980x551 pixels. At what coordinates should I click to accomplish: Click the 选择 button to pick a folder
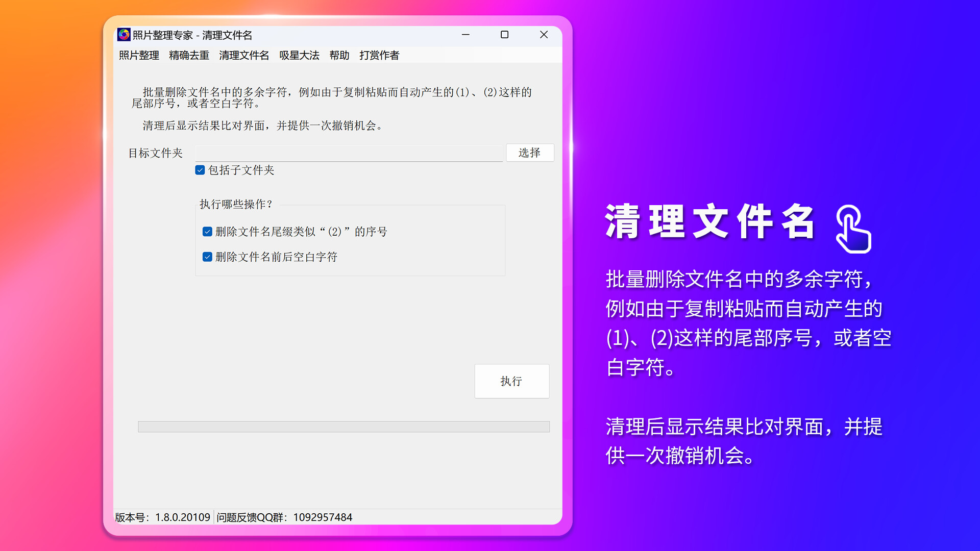(530, 153)
